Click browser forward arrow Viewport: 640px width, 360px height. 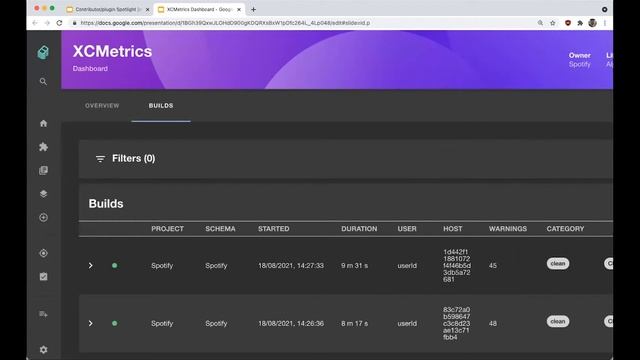coord(47,23)
